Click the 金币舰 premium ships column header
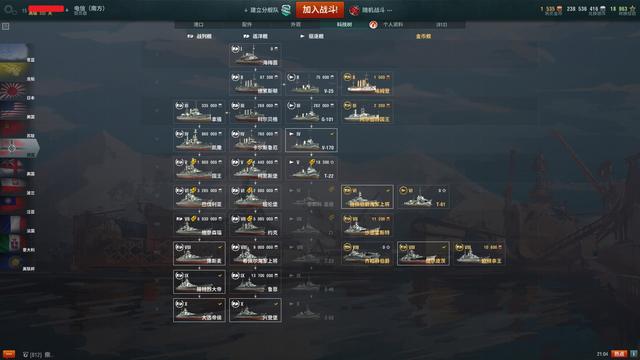 (423, 36)
